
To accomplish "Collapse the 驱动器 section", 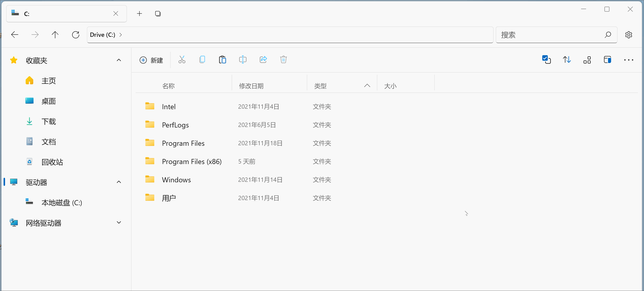I will tap(119, 182).
